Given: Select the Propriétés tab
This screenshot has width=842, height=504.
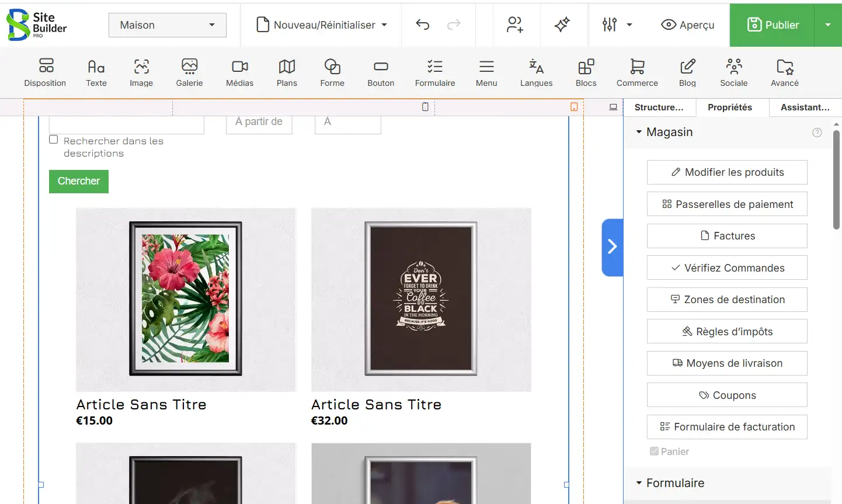Looking at the screenshot, I should (x=730, y=107).
